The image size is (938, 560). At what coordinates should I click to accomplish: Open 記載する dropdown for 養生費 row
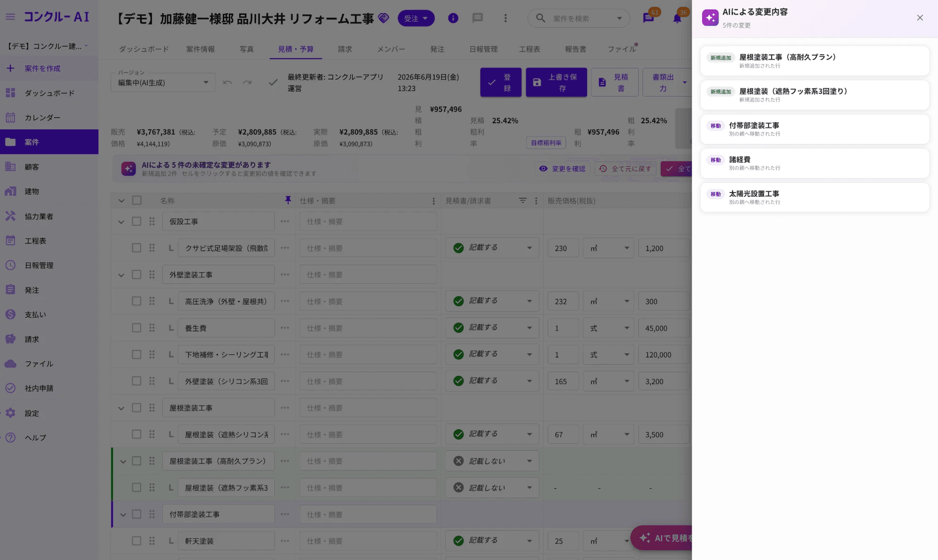pyautogui.click(x=492, y=328)
